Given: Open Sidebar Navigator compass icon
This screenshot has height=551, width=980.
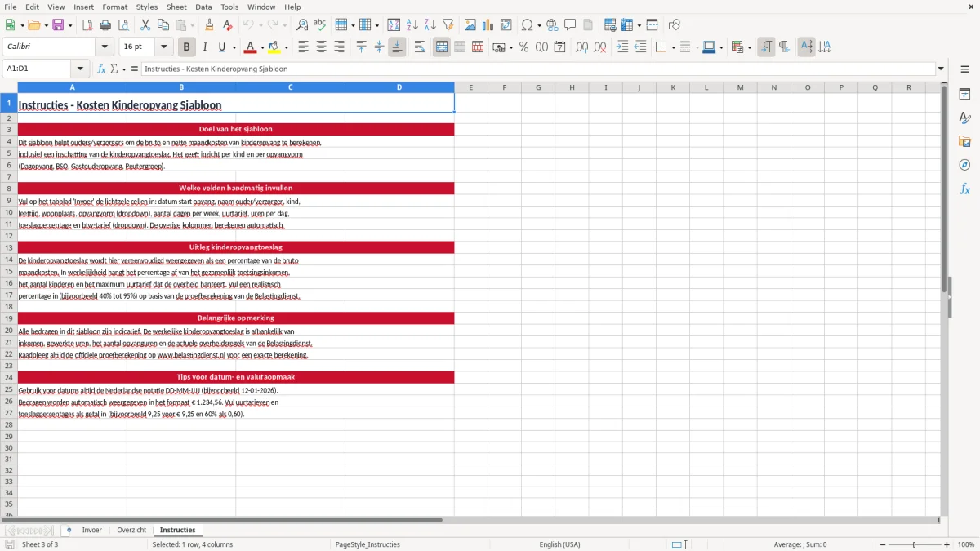Looking at the screenshot, I should [x=964, y=165].
